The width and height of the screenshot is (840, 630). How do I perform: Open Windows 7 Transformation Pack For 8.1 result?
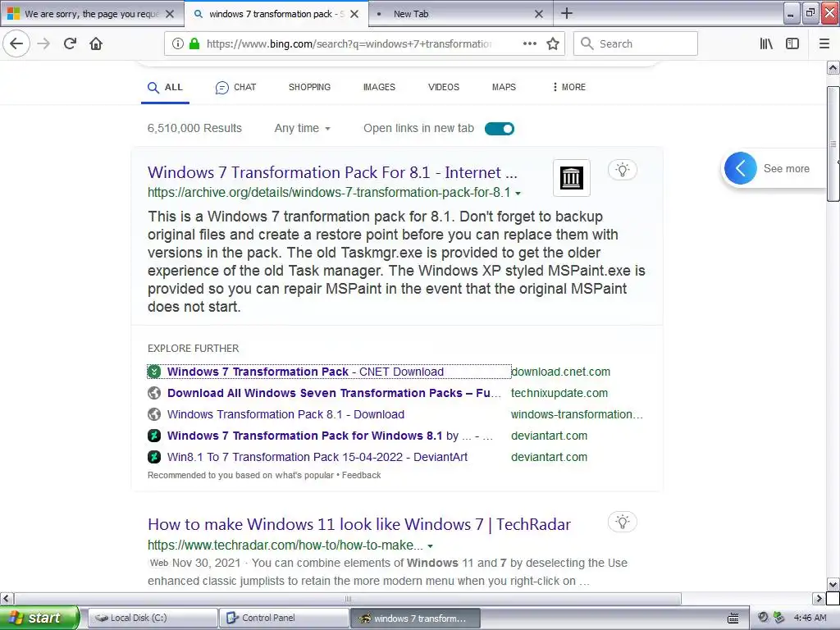pos(332,172)
